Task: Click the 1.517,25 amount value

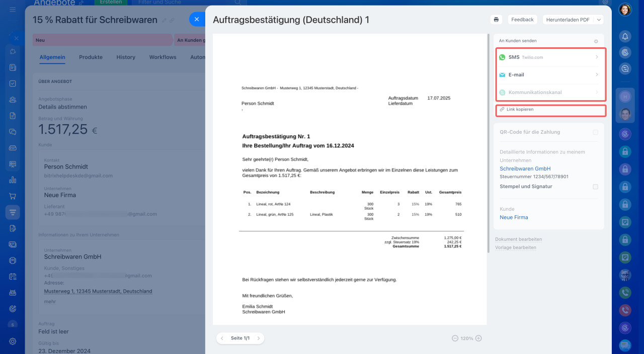Action: 63,129
